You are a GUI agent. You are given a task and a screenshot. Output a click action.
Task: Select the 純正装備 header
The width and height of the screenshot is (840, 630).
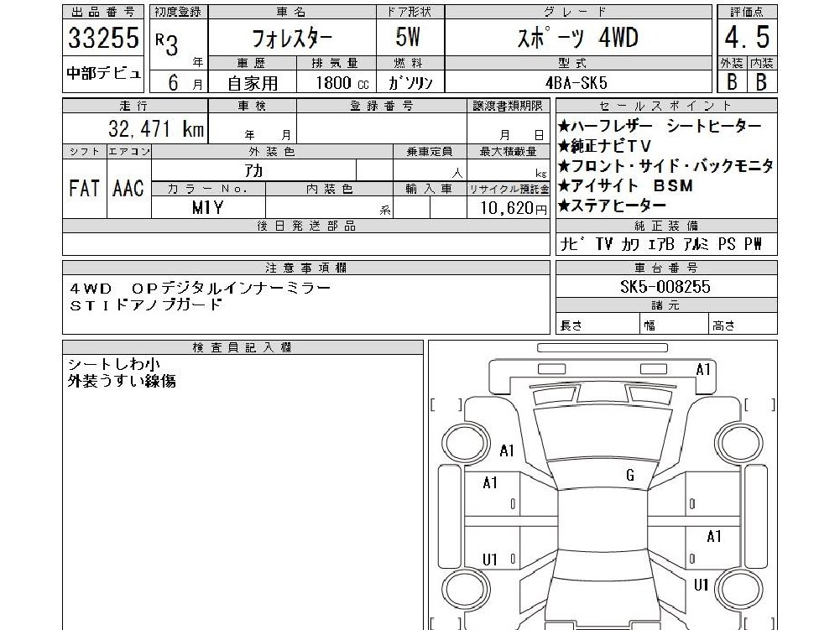pyautogui.click(x=666, y=226)
